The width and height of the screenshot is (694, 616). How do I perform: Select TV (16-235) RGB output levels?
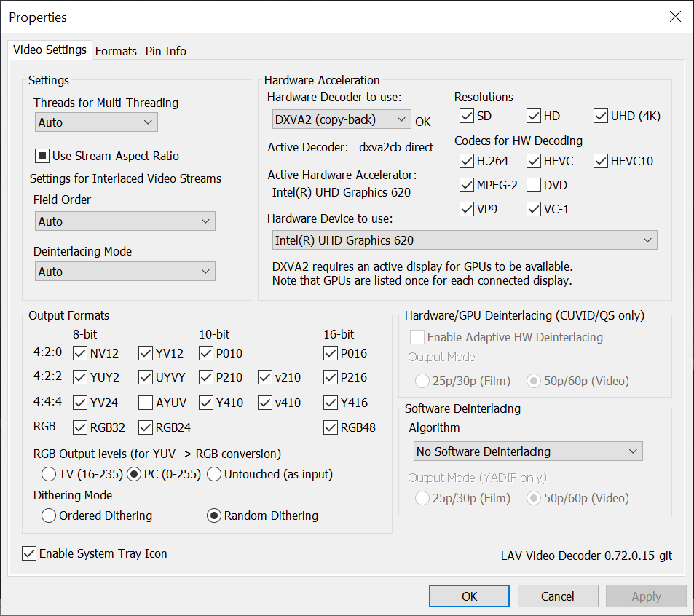[x=48, y=474]
